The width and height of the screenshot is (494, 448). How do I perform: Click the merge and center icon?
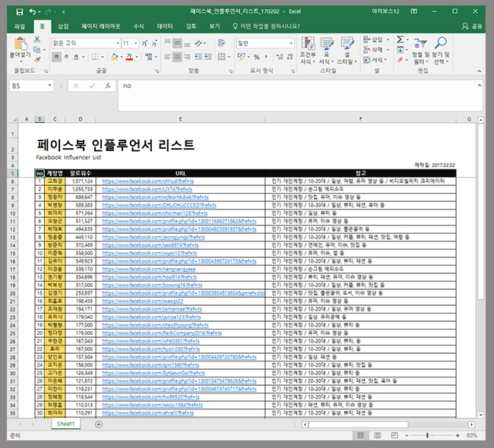pos(222,57)
